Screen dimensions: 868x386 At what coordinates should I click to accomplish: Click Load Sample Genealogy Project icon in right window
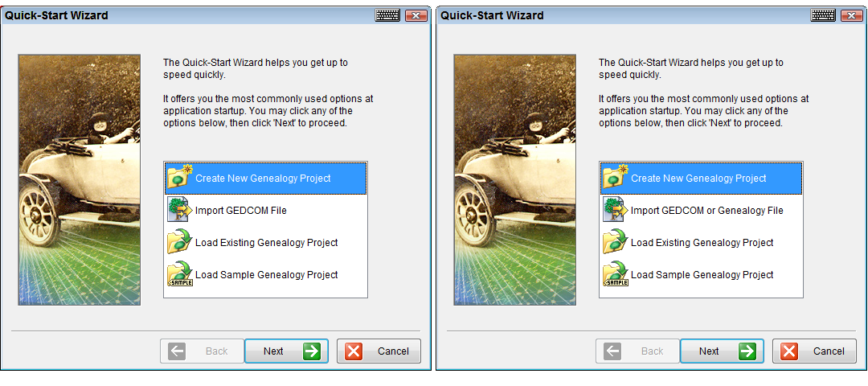[x=615, y=274]
